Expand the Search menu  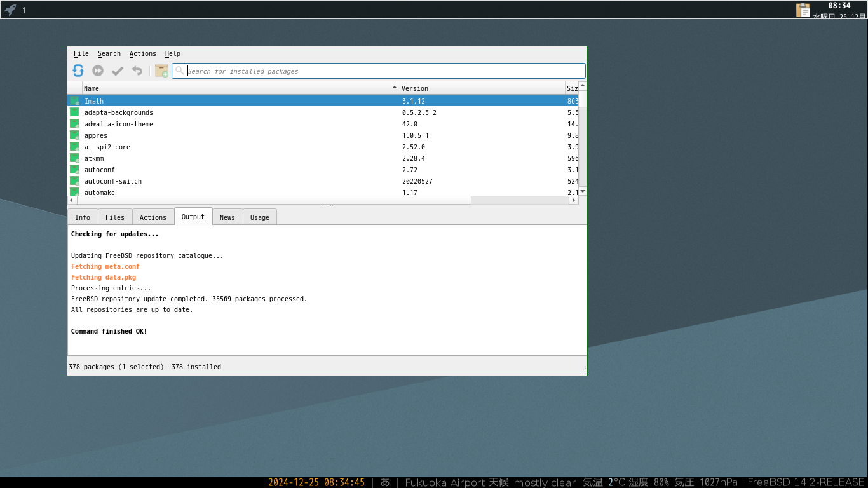tap(109, 53)
